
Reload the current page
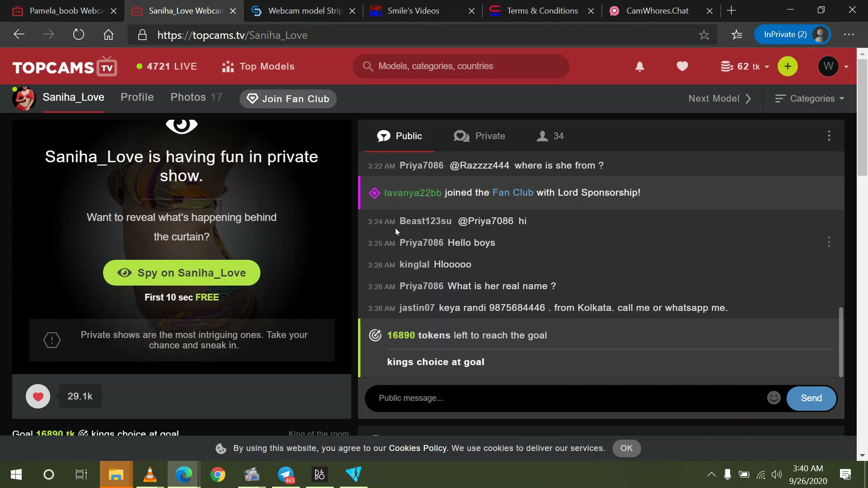click(79, 35)
